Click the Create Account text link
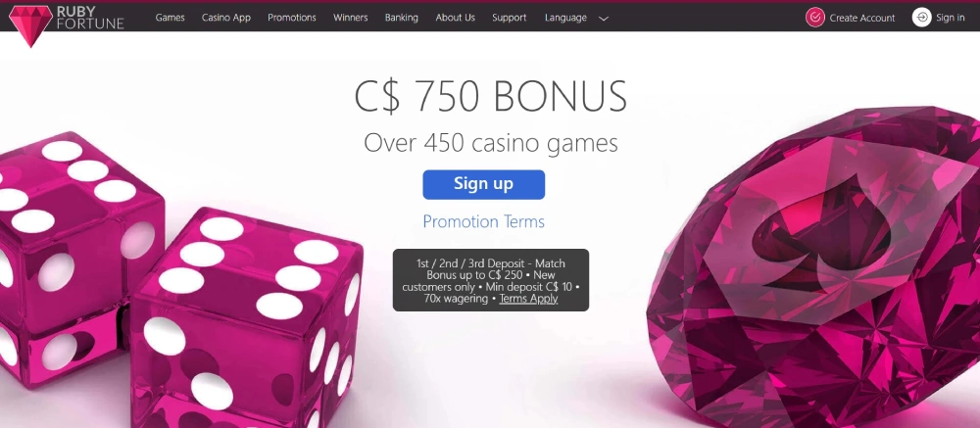The width and height of the screenshot is (980, 428). (861, 19)
